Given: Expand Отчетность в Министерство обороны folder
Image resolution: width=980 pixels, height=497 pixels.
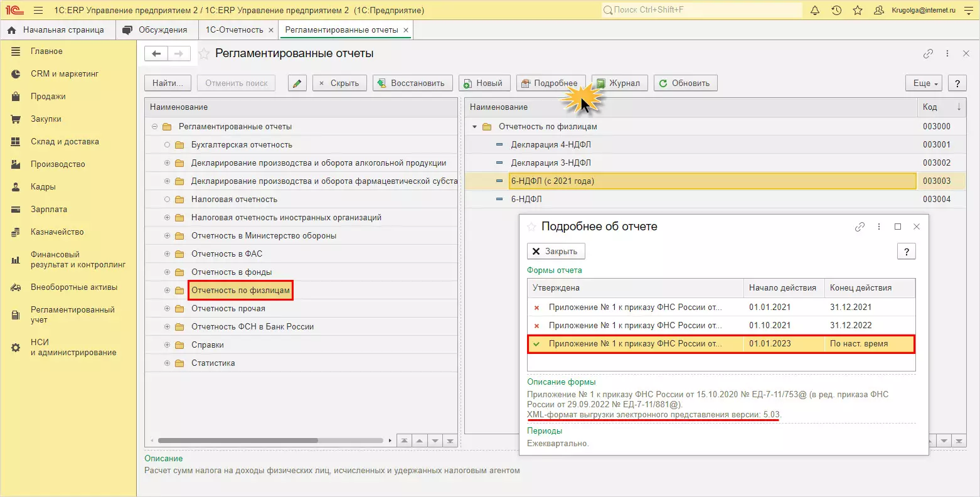Looking at the screenshot, I should pyautogui.click(x=168, y=236).
